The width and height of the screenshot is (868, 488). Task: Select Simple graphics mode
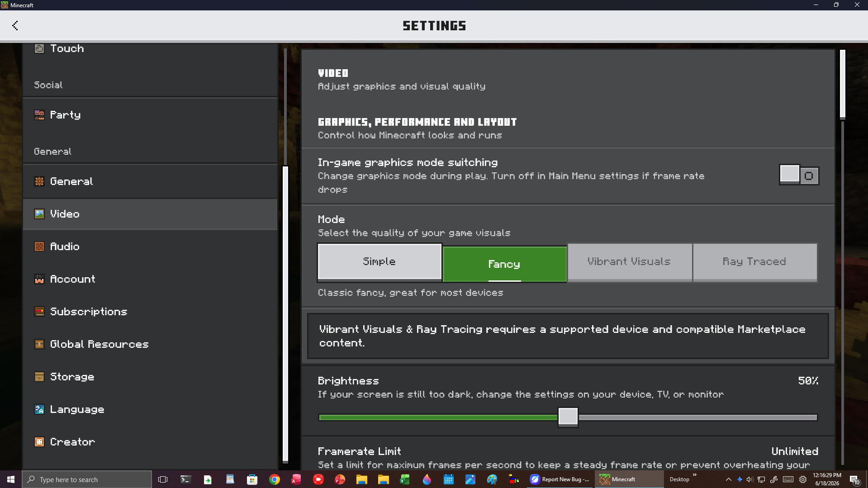coord(379,262)
